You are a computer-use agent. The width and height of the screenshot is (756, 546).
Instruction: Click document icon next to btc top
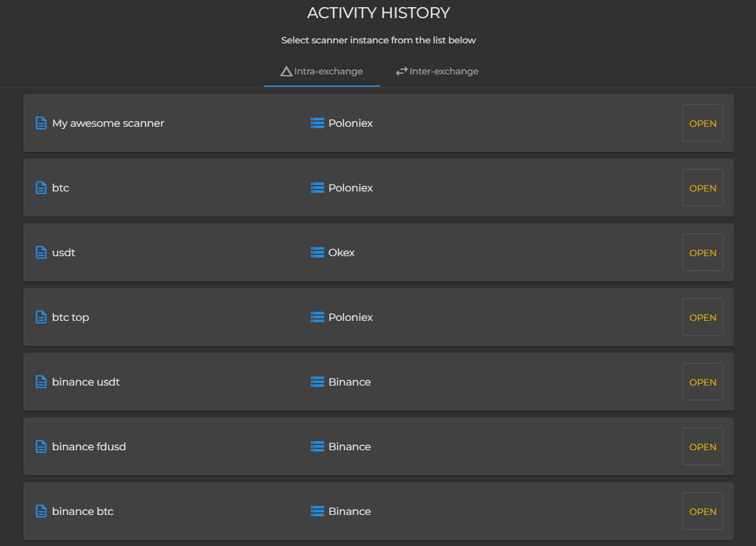pyautogui.click(x=41, y=317)
